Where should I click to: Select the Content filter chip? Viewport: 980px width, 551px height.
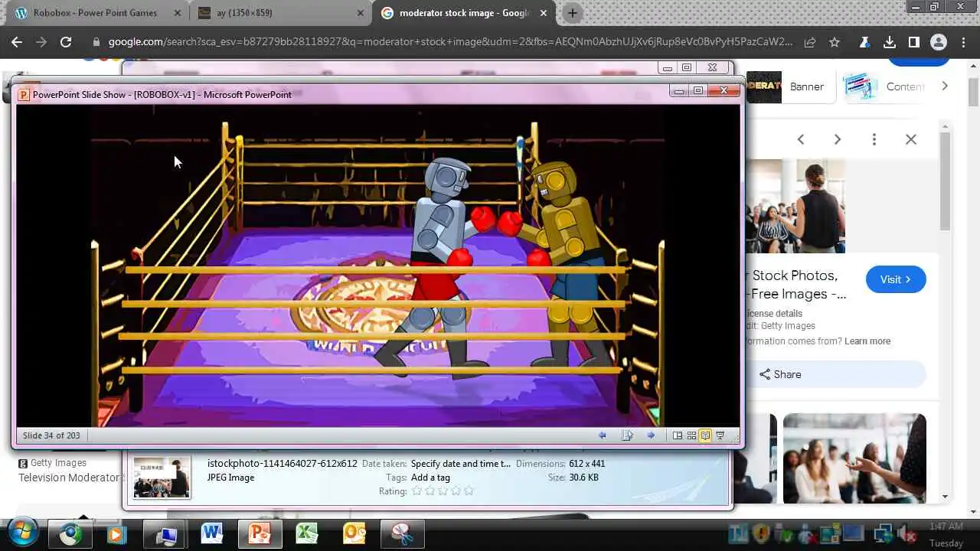(x=885, y=86)
